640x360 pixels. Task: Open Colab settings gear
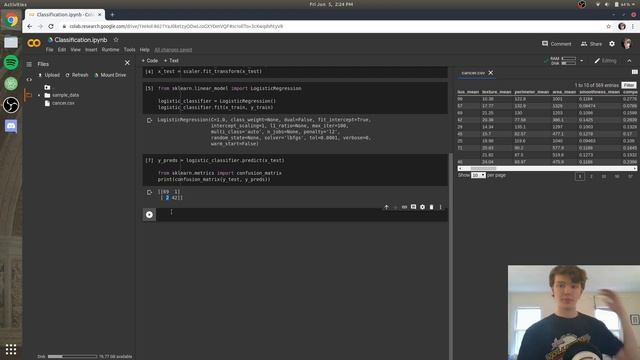pos(612,44)
